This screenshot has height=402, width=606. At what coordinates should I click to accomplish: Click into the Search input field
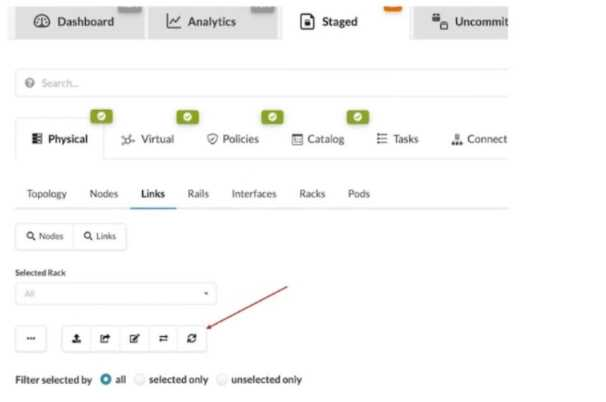tap(260, 83)
